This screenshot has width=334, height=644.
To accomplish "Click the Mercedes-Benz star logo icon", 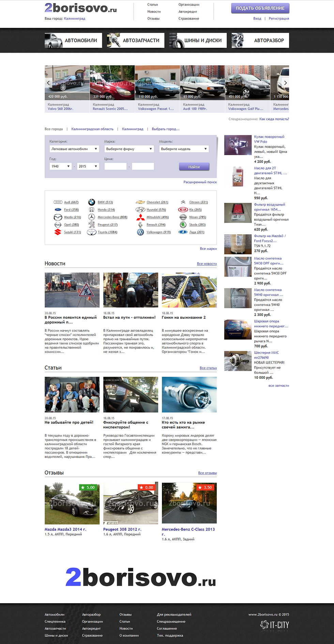I will [x=92, y=217].
